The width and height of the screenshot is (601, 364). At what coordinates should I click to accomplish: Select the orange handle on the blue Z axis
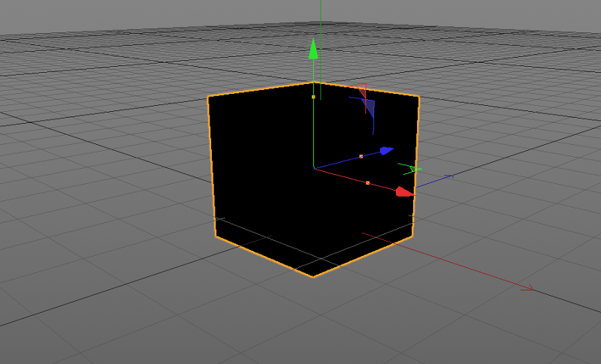click(x=361, y=156)
